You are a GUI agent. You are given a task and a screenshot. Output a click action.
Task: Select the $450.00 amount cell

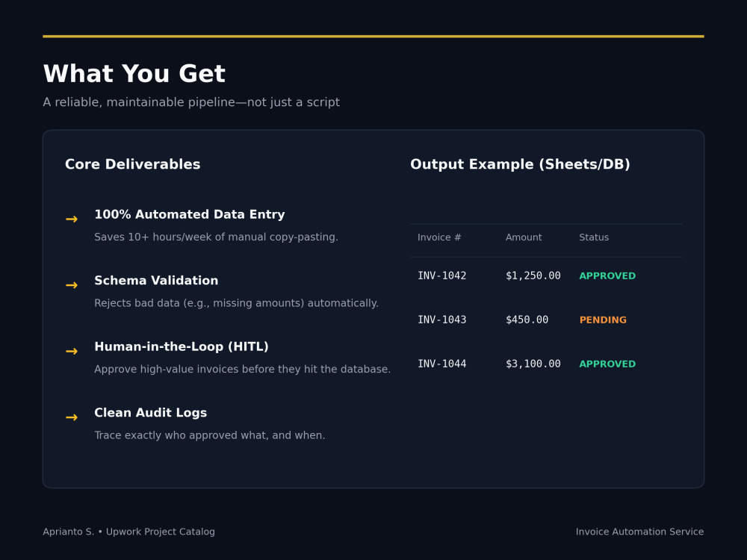pyautogui.click(x=527, y=320)
